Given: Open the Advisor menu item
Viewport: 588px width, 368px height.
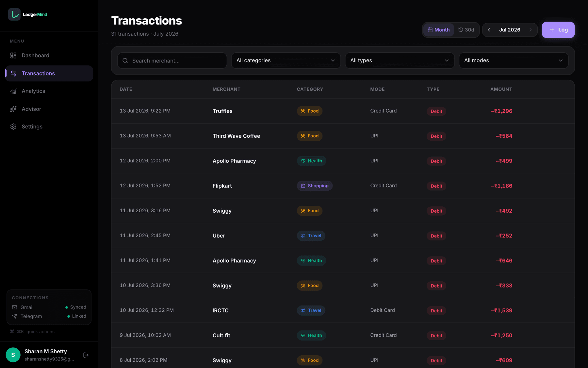Looking at the screenshot, I should 49,109.
